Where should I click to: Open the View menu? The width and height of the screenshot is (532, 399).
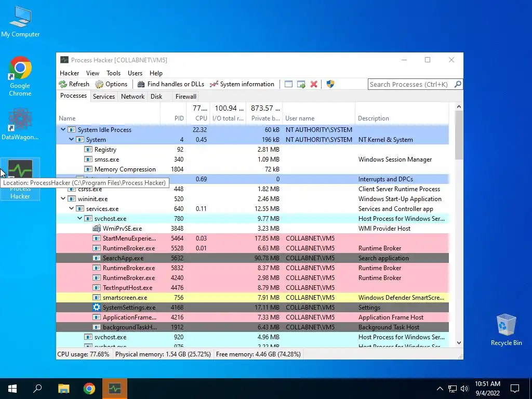coord(92,73)
